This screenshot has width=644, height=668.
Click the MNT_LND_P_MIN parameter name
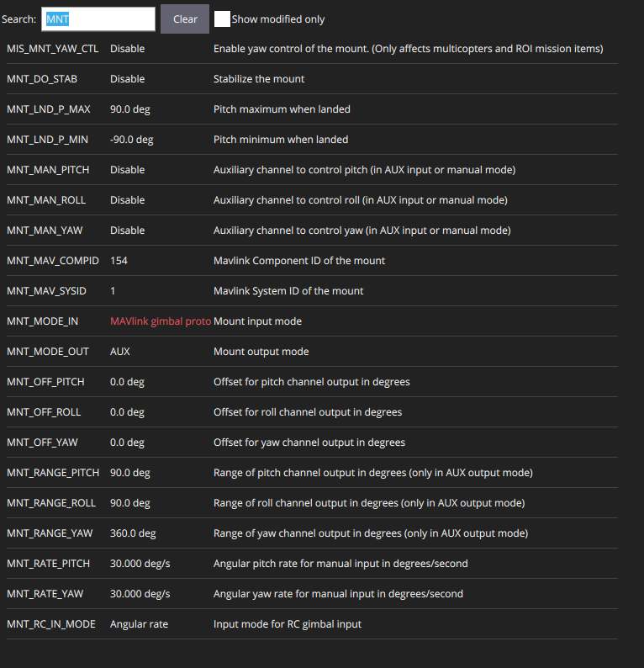(47, 140)
